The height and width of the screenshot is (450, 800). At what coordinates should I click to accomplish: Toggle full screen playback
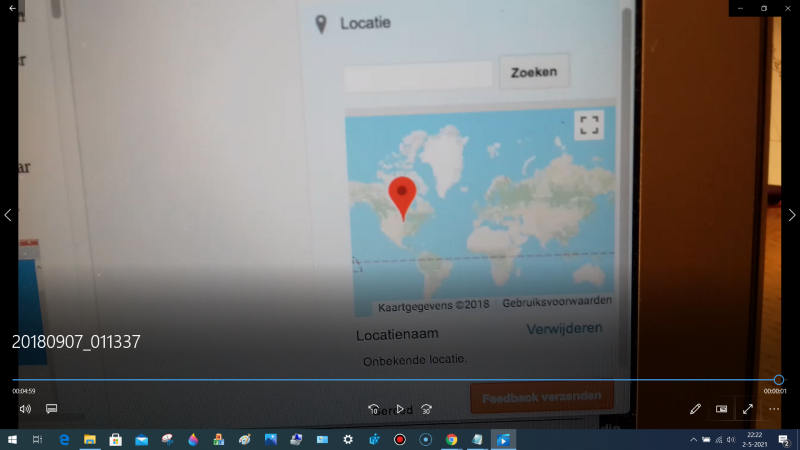tap(748, 409)
